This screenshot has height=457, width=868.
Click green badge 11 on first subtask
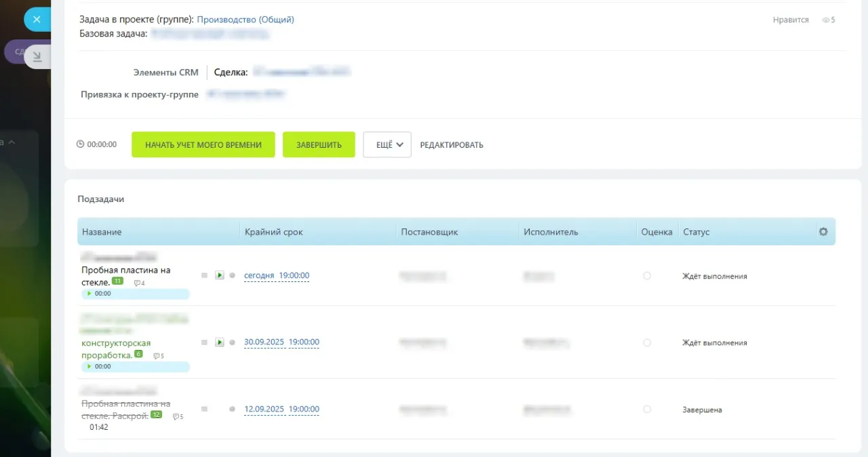point(118,281)
